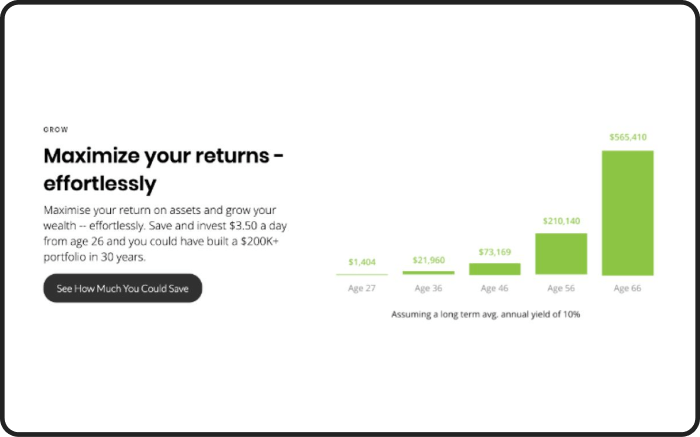700x437 pixels.
Task: Click the $565,410 value label
Action: click(628, 137)
